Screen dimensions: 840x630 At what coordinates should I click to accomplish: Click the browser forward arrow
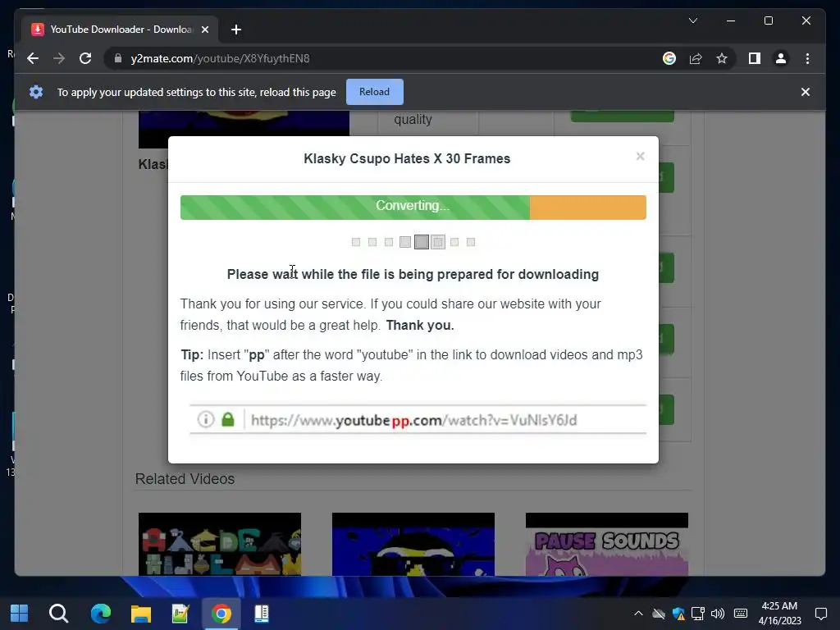[x=59, y=58]
